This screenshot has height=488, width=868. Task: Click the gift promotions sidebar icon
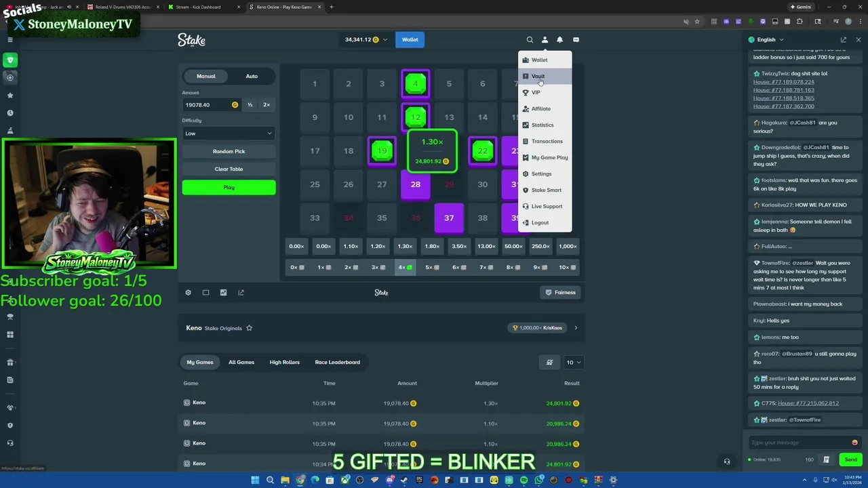click(10, 362)
